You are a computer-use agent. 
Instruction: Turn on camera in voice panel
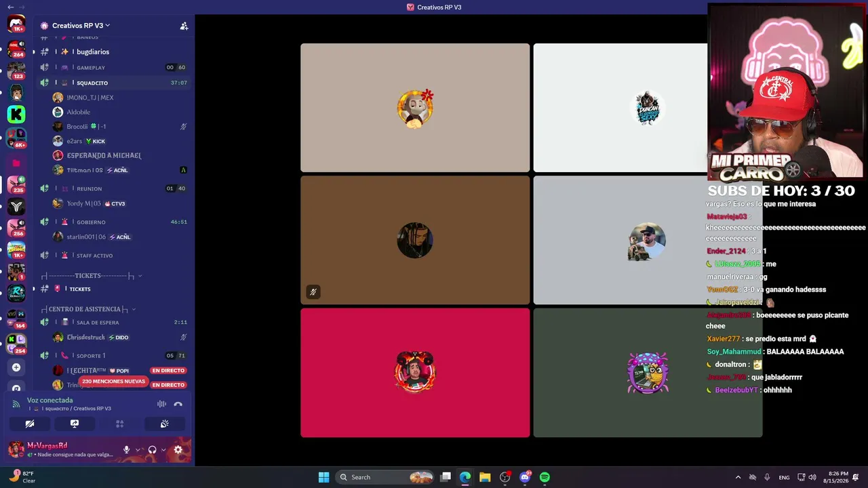pyautogui.click(x=30, y=424)
